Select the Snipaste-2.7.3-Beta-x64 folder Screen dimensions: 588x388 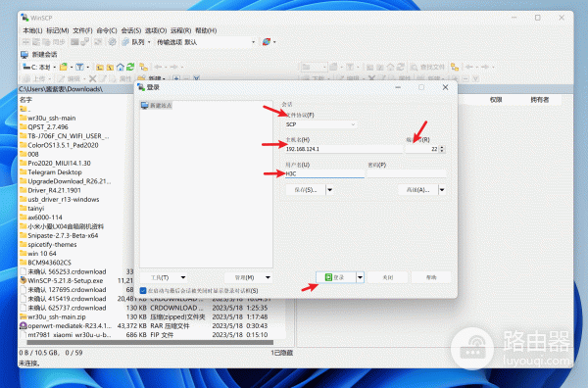59,236
